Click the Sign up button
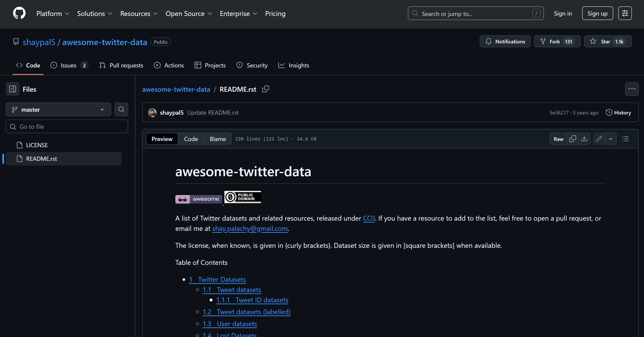Viewport: 644px width, 337px height. tap(597, 13)
